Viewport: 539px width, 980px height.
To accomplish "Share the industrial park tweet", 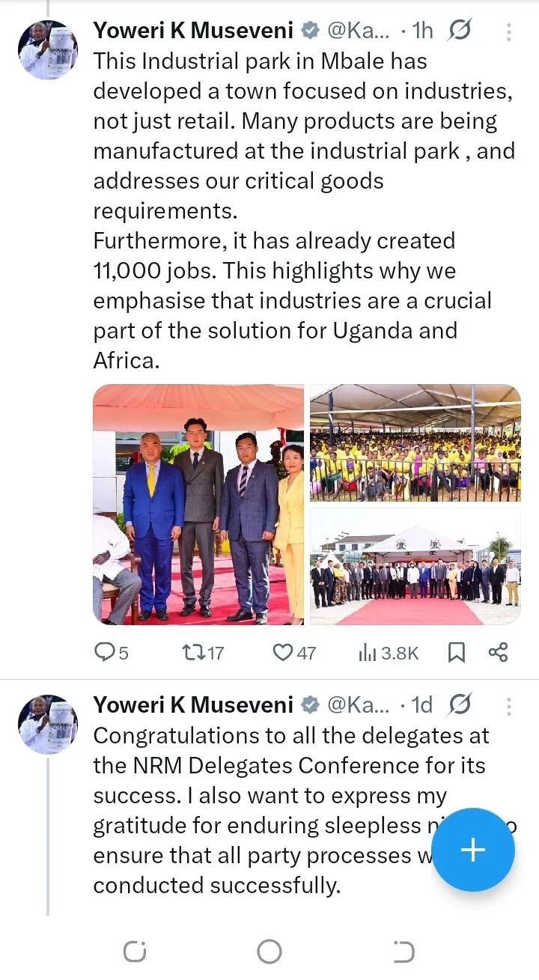I will [x=499, y=652].
